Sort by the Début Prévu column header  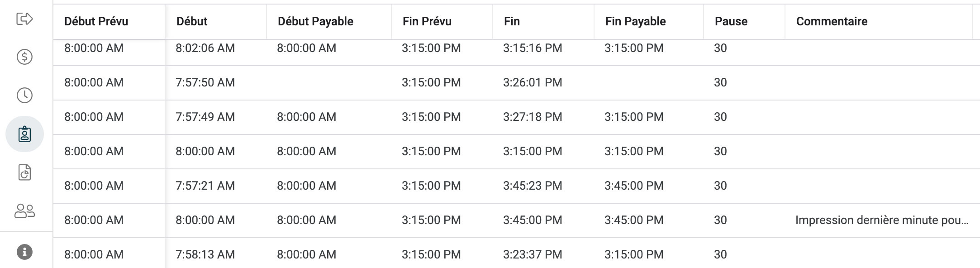96,21
